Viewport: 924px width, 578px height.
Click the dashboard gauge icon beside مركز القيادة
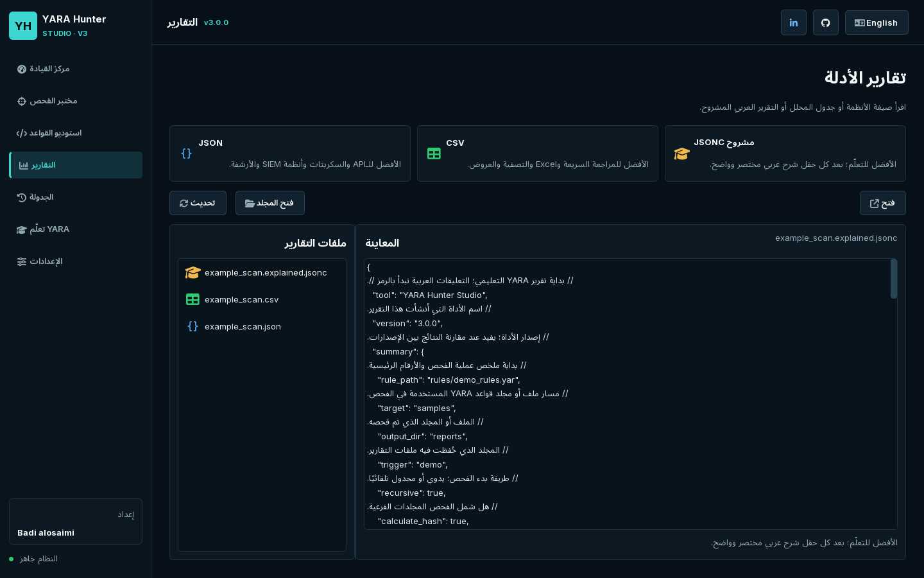point(22,69)
